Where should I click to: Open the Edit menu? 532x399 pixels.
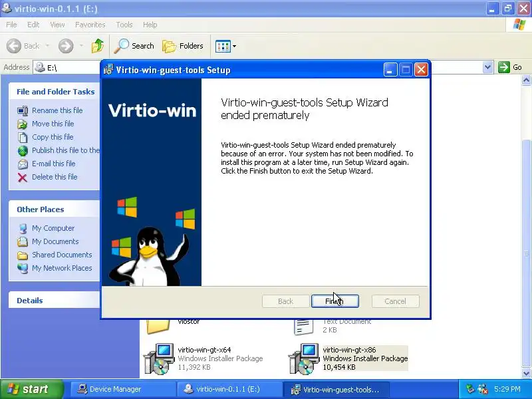point(33,25)
